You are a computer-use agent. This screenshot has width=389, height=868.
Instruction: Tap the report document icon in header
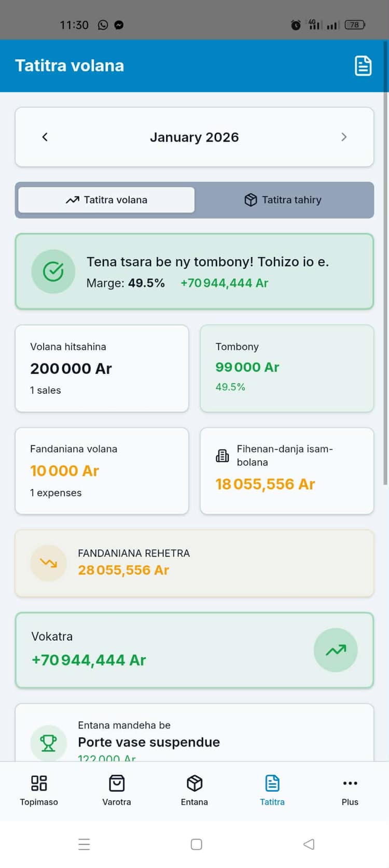click(x=363, y=66)
